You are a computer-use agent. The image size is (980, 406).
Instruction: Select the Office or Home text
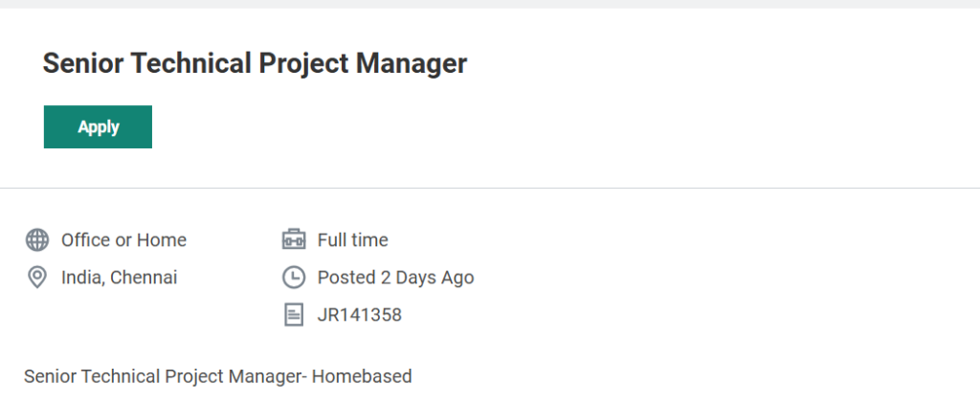(x=123, y=239)
